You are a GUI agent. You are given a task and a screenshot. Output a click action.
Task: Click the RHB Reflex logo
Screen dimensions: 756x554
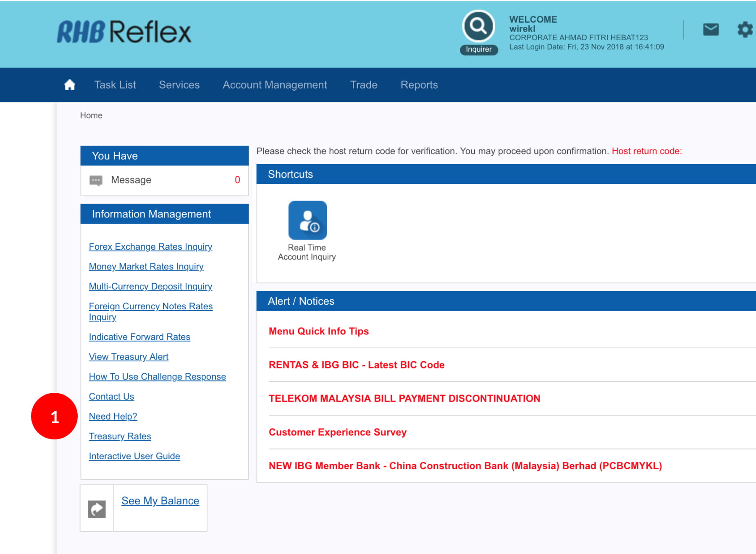pyautogui.click(x=124, y=32)
